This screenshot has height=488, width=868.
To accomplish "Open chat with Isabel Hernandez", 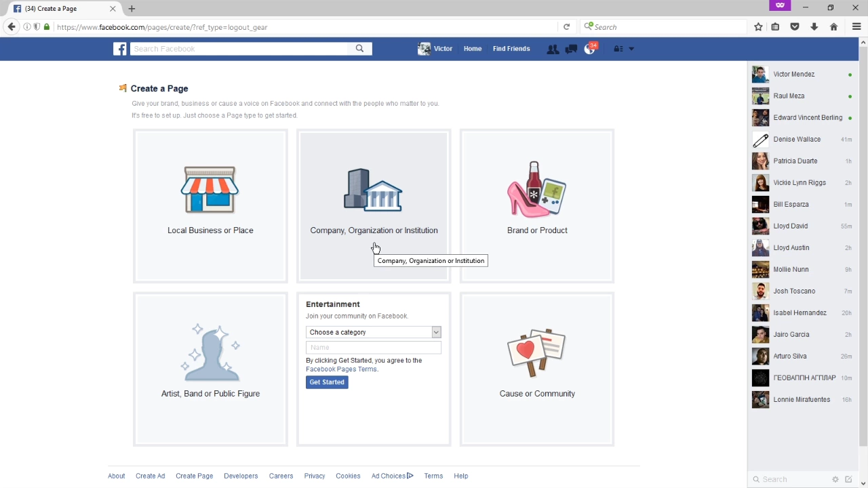I will 803,313.
